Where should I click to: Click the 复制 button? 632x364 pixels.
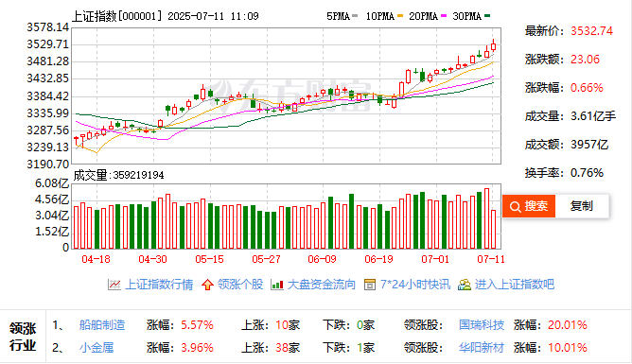(582, 206)
